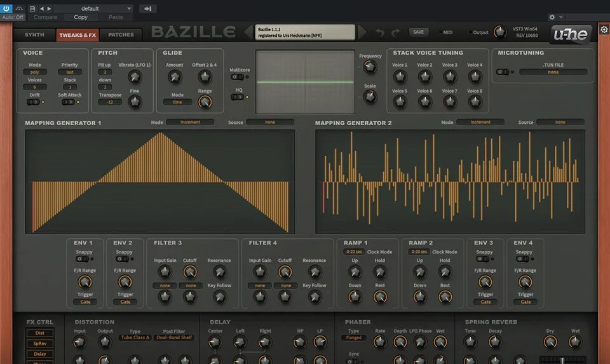Click the Output volume knob
The image size is (610, 364).
(500, 32)
